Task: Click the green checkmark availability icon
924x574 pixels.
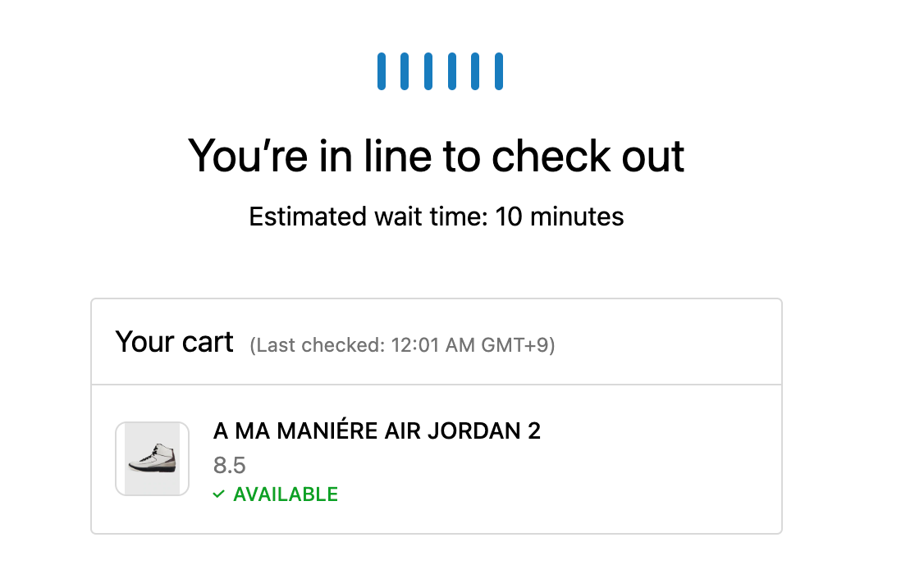Action: (x=218, y=494)
